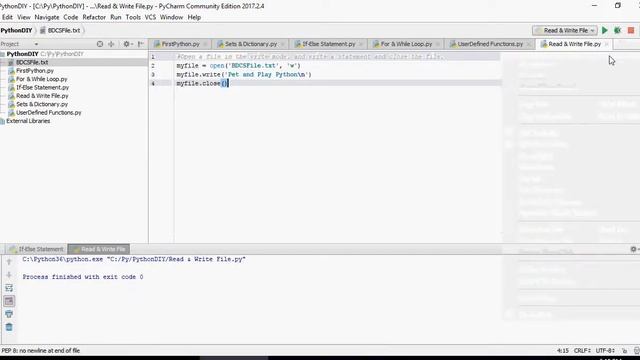Click the read-only lock icon in status bar
This screenshot has width=640, height=360.
click(624, 351)
